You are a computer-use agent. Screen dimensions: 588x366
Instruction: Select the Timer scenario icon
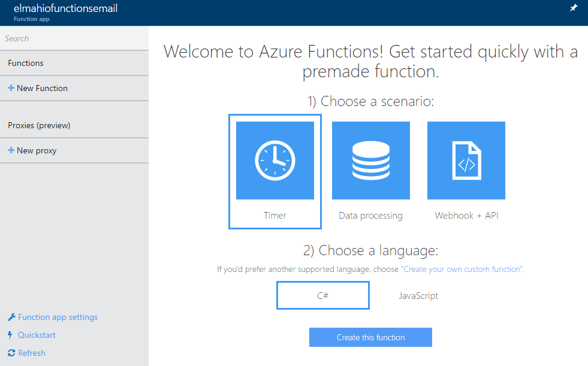pos(275,160)
